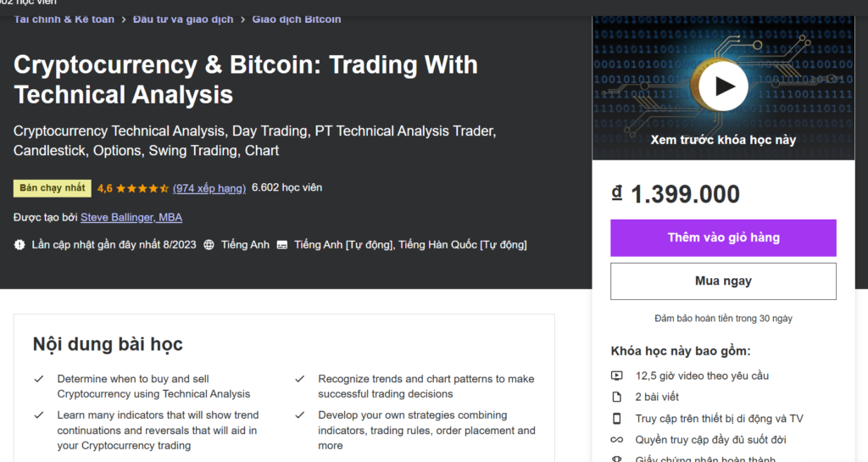This screenshot has width=868, height=462.
Task: Click the mobile device access icon
Action: coord(617,419)
